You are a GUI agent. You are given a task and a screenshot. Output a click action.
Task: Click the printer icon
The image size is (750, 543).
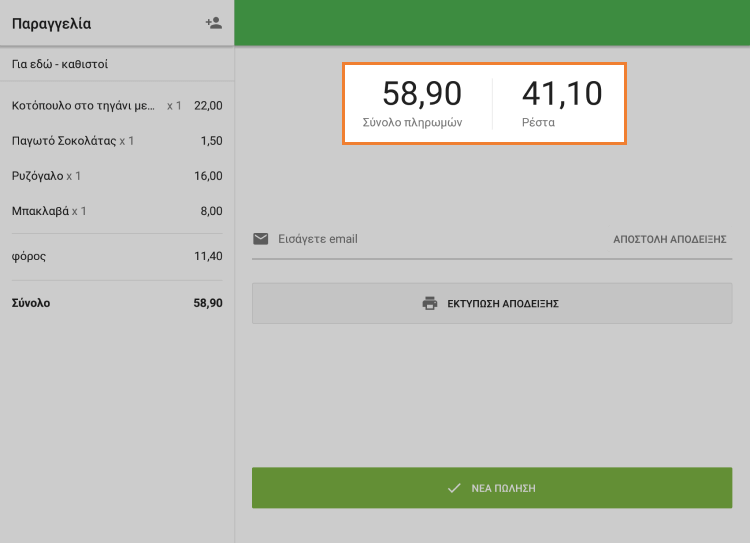(x=430, y=303)
